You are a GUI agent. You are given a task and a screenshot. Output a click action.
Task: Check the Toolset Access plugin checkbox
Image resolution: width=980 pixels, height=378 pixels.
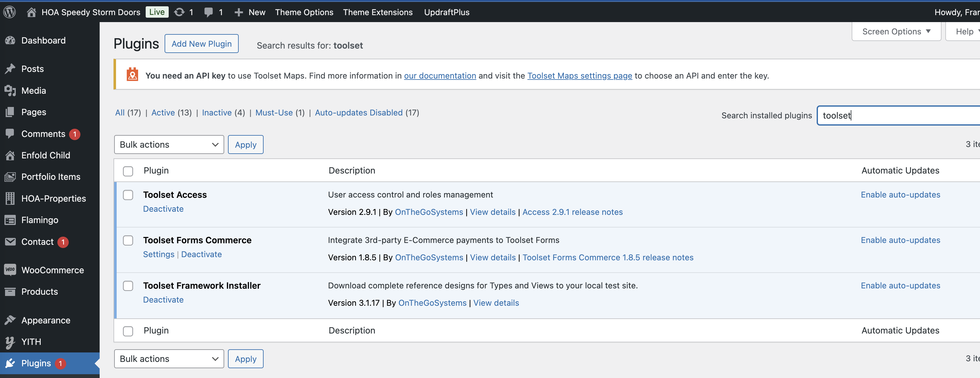pyautogui.click(x=128, y=195)
